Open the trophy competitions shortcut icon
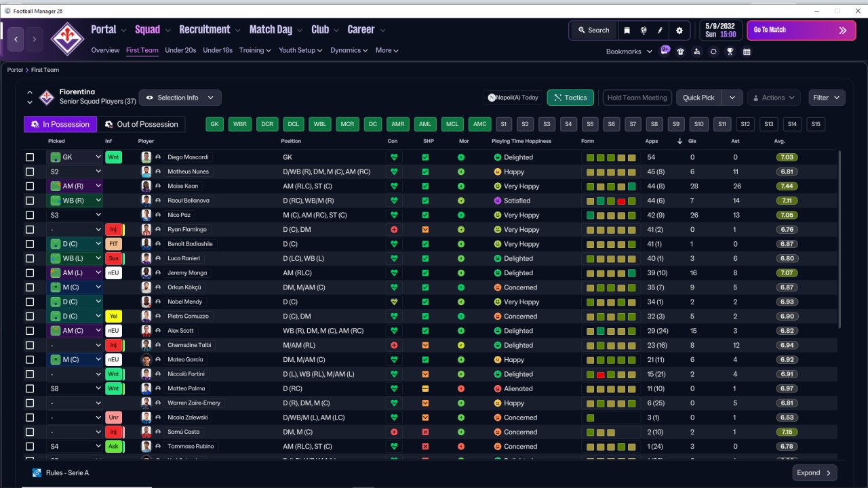This screenshot has width=868, height=488. [730, 52]
